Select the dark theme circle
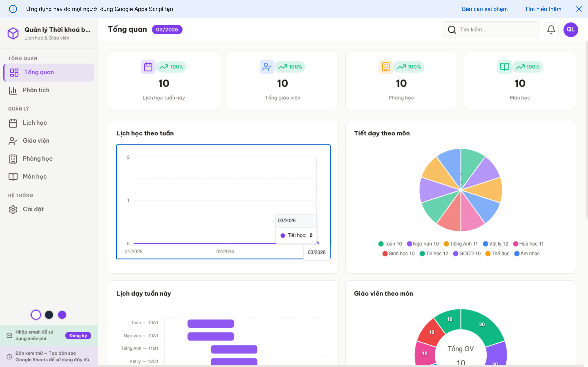Viewport: 588px width, 367px height. tap(49, 315)
